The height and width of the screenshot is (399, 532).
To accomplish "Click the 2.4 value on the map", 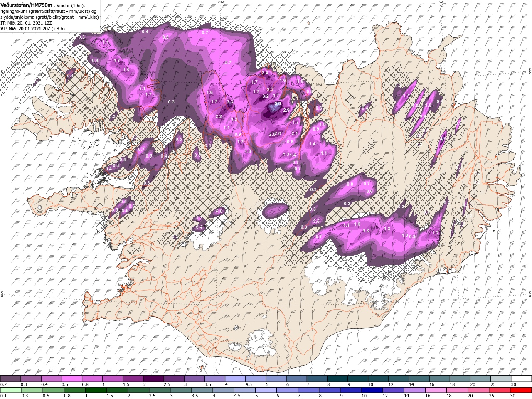I will pos(265,73).
